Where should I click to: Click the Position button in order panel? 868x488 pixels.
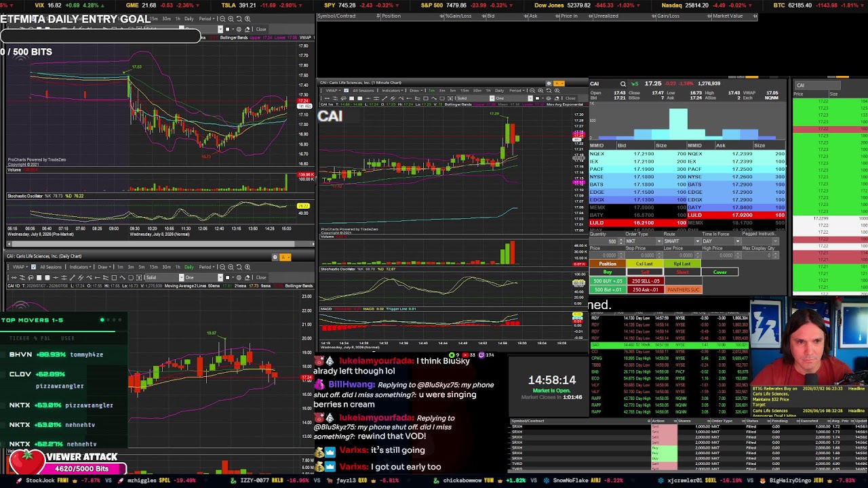(x=608, y=264)
